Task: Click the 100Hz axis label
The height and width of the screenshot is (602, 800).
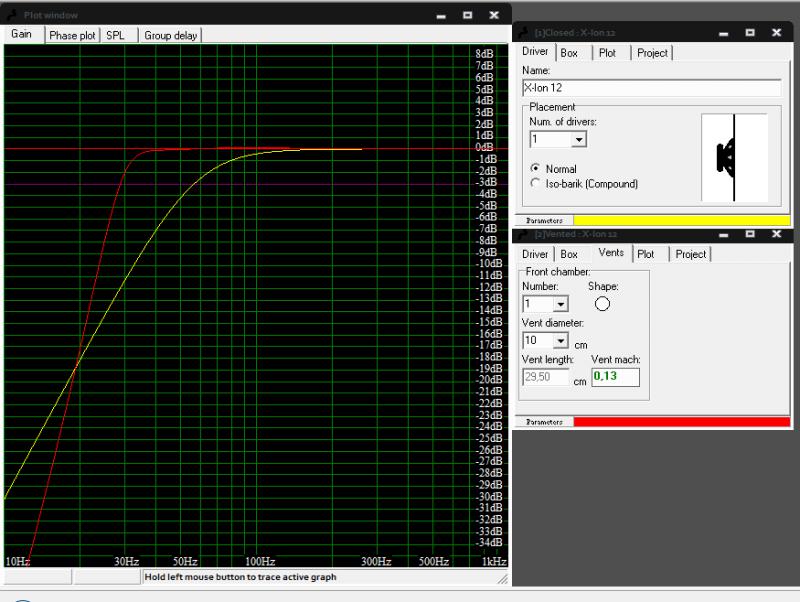Action: 260,562
